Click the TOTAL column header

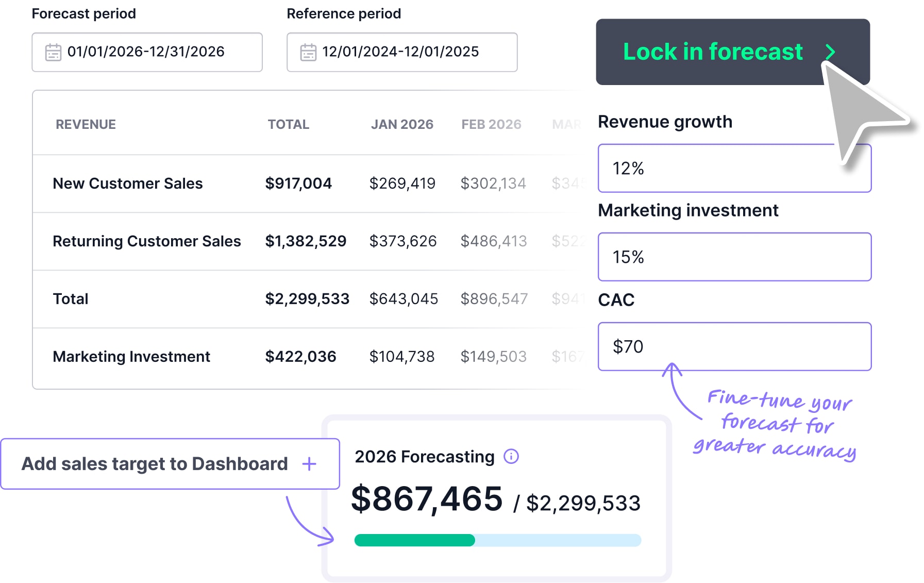pyautogui.click(x=288, y=124)
